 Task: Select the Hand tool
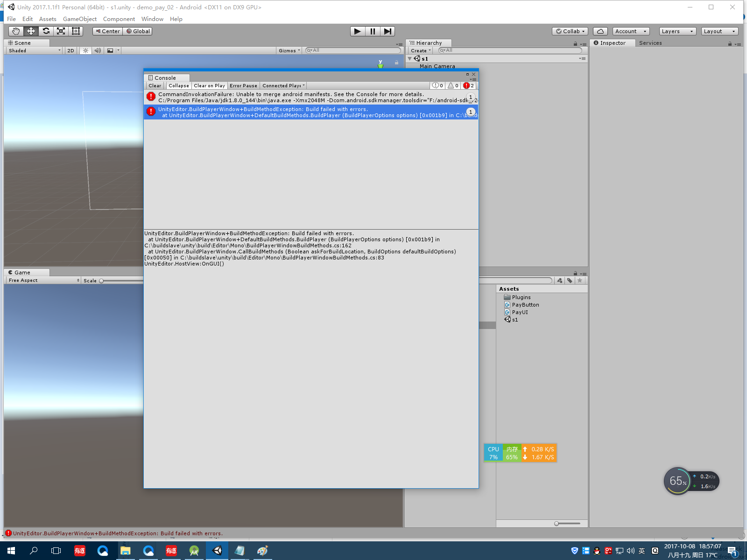point(16,31)
